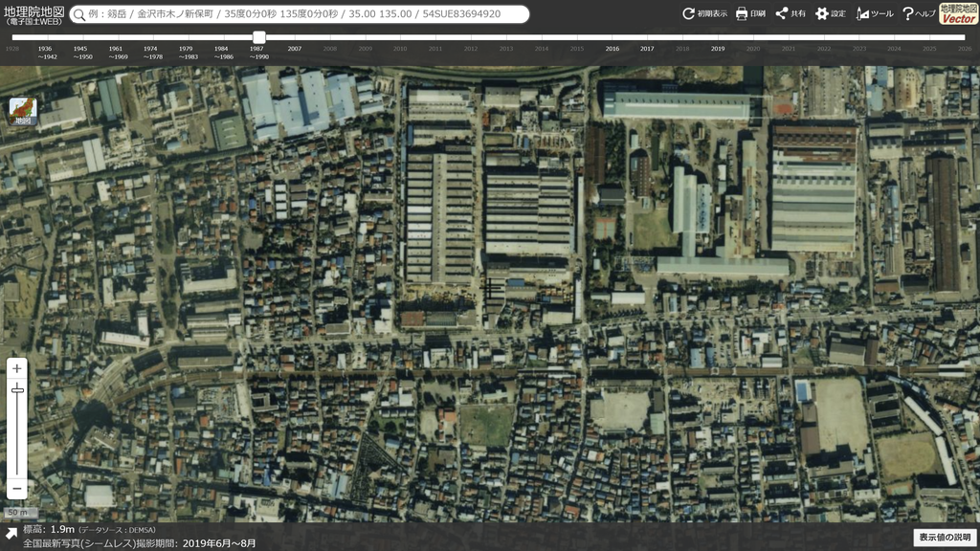Screen dimensions: 980x551
Task: Open the 共有 share menu
Action: click(x=791, y=13)
